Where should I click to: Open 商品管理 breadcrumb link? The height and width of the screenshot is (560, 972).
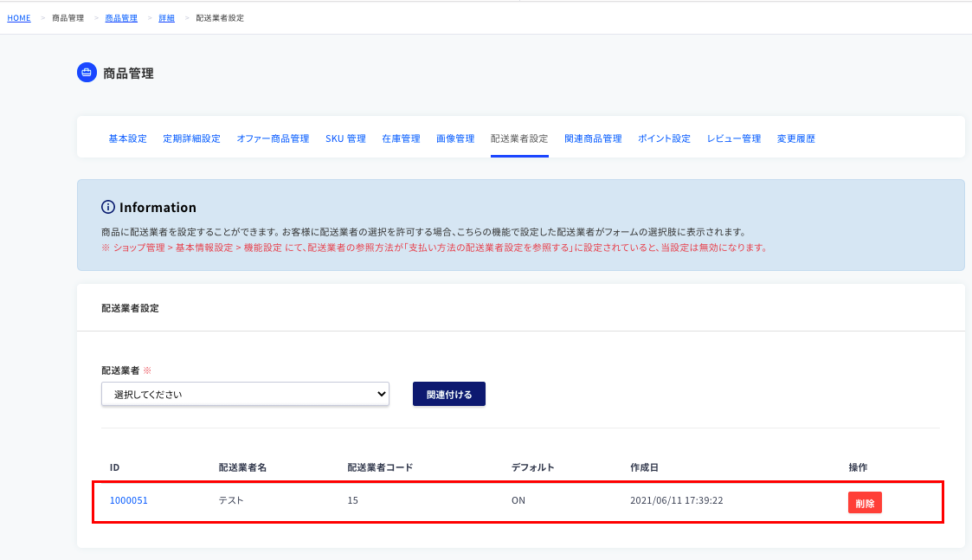[x=121, y=18]
